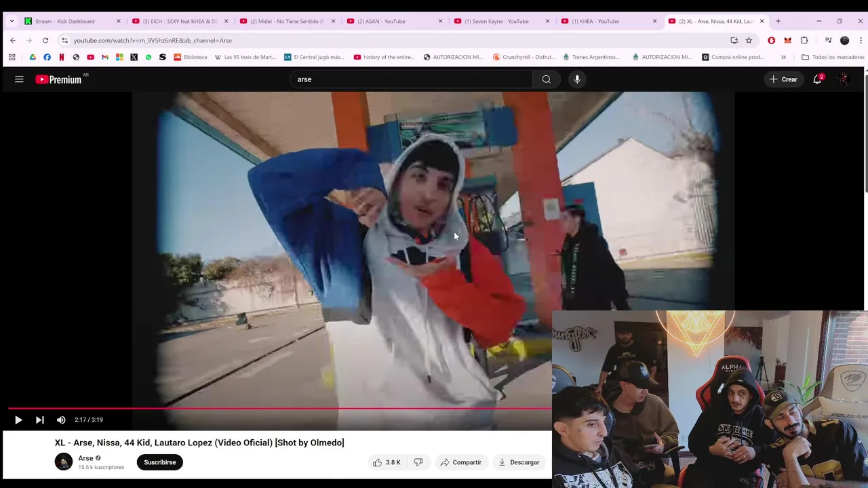Image resolution: width=868 pixels, height=488 pixels.
Task: Close the Kick Dashboard tab
Action: click(x=119, y=21)
